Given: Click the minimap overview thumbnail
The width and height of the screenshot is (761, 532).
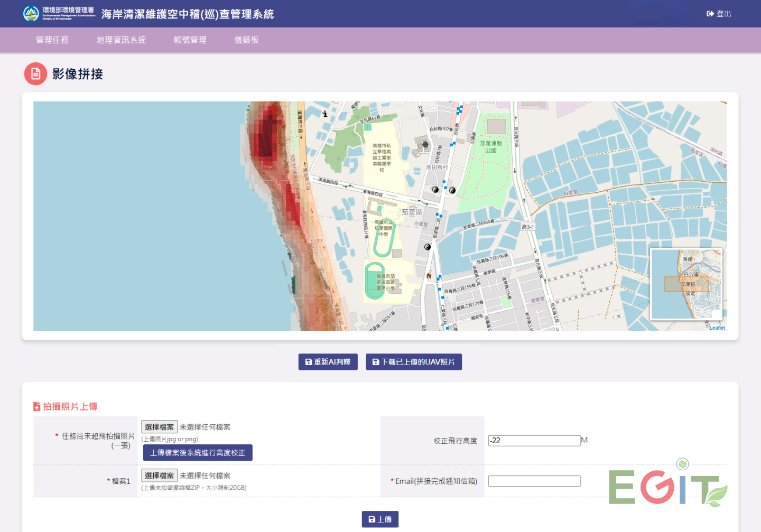Looking at the screenshot, I should (686, 284).
